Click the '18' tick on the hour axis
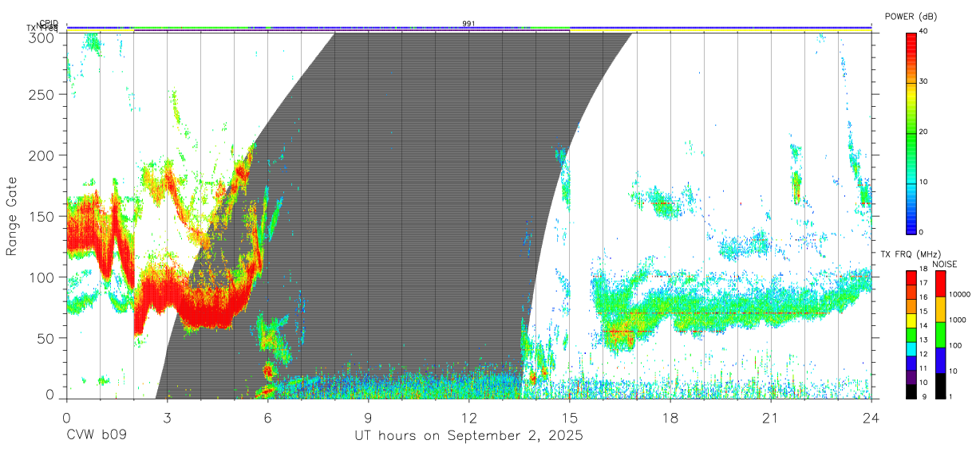 (670, 417)
